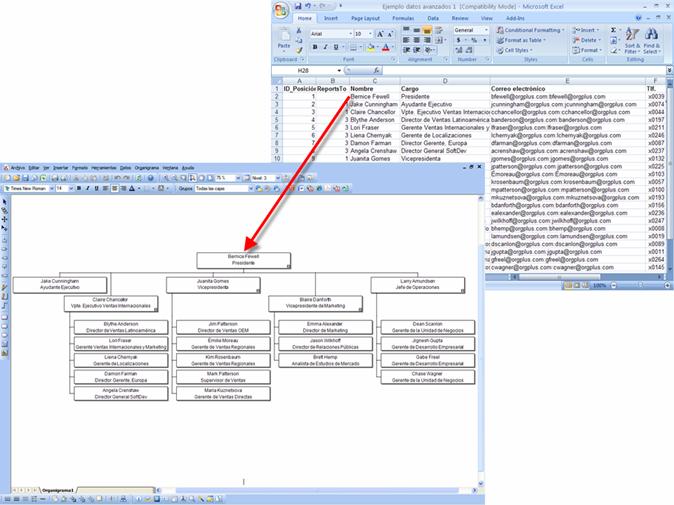Click the save icon in the org chart toolbar
This screenshot has width=674, height=505.
point(25,178)
